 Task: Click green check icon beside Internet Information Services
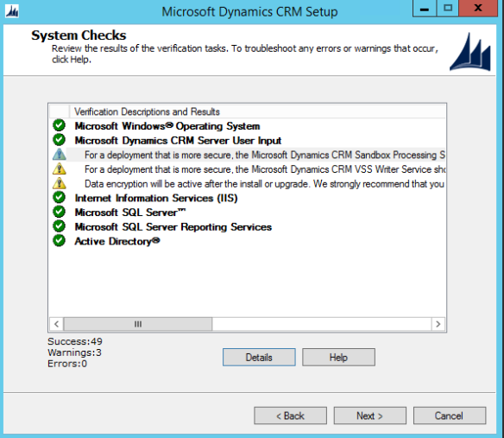coord(60,197)
